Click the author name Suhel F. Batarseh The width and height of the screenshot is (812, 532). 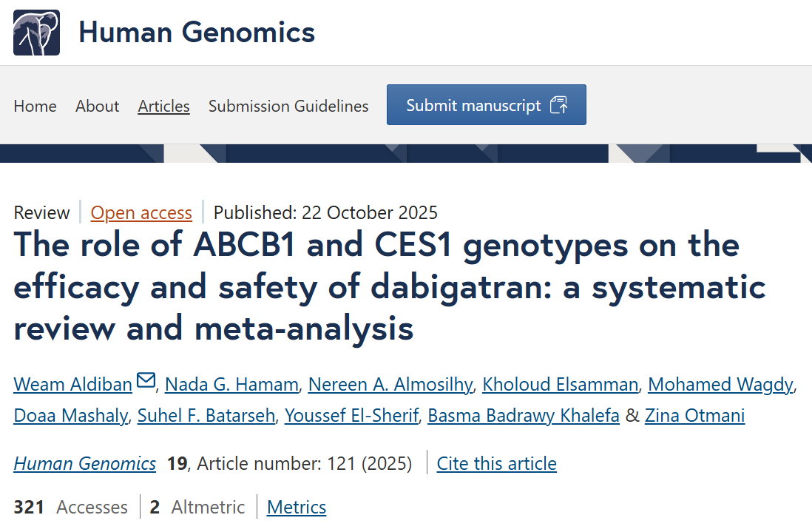206,416
